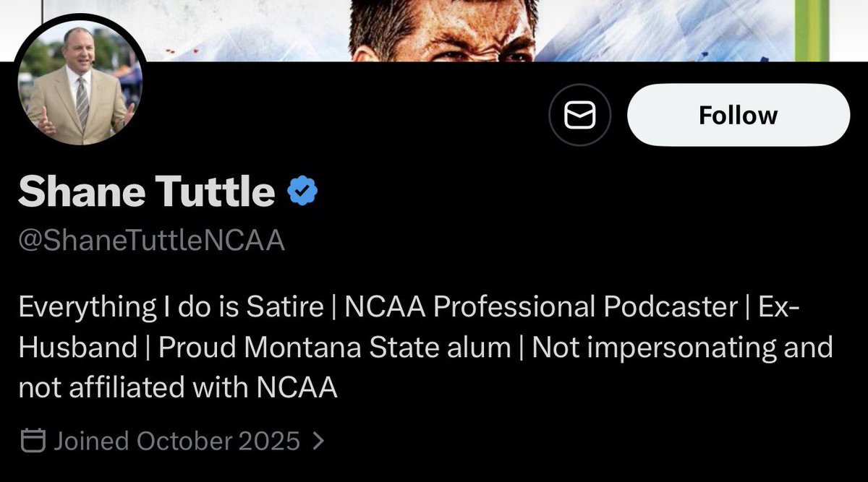
Task: Follow Shane Tuttle's account
Action: coord(738,116)
